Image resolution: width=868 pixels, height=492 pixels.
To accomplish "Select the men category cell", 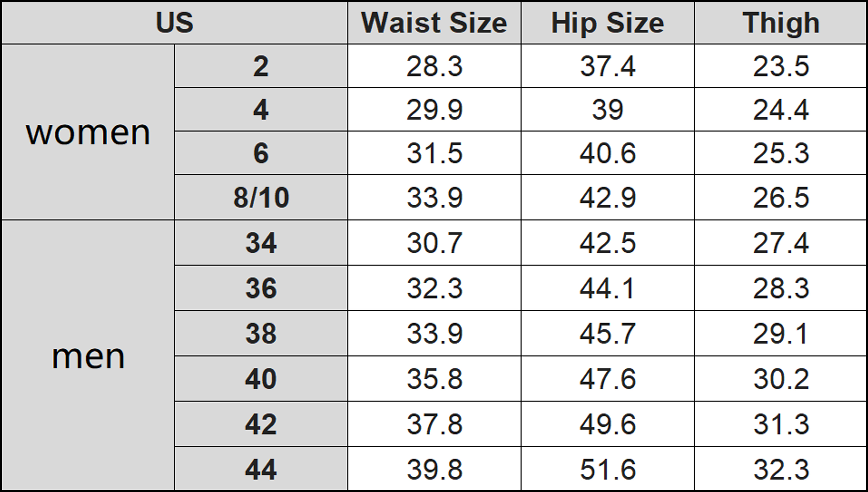I will pos(88,356).
